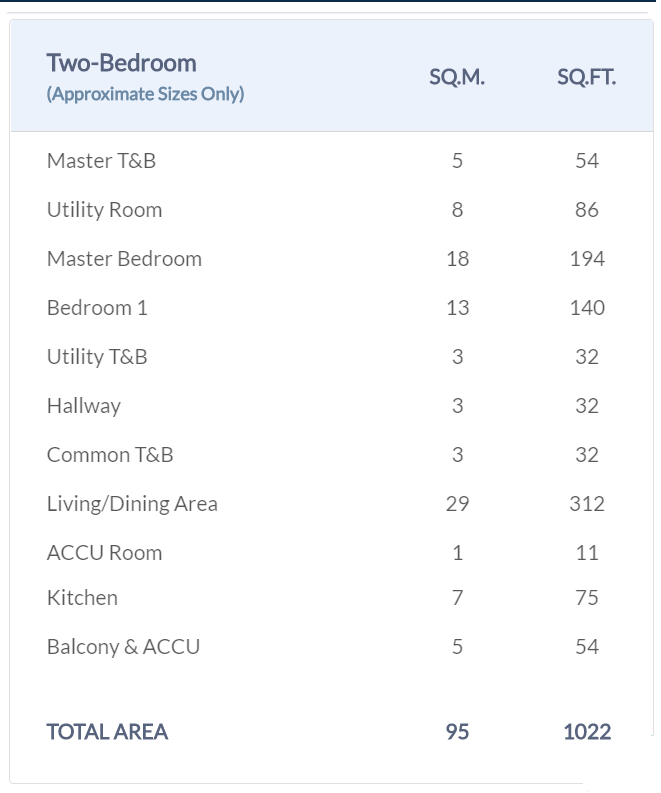Click the Utility T&B row label
Viewport: 661px width, 793px height.
pyautogui.click(x=97, y=356)
